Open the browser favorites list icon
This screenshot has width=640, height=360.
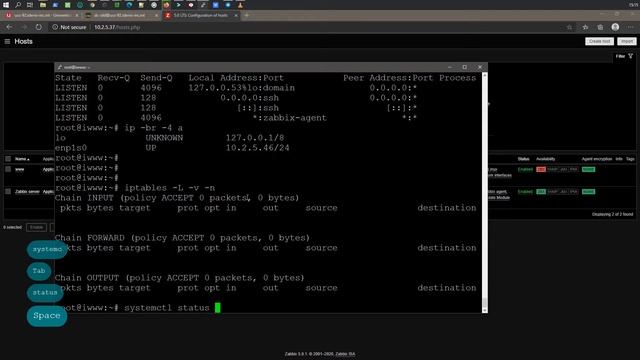click(585, 27)
